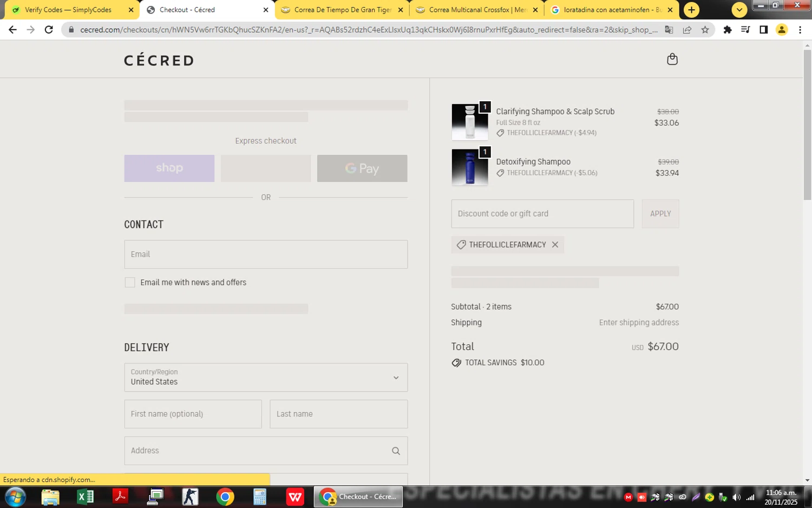Click the $33.94 Detoxifying Shampoo price
Viewport: 812px width, 508px height.
(667, 173)
